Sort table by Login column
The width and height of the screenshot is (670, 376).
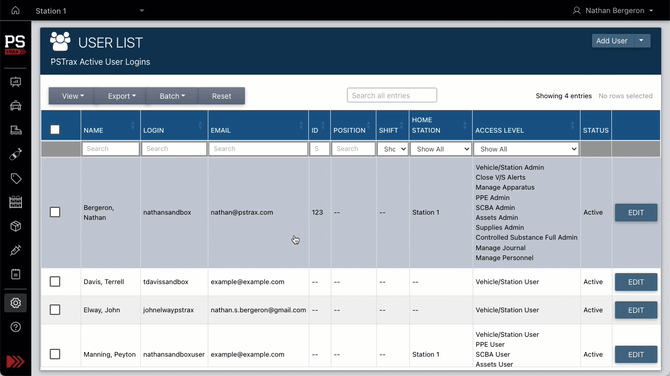tap(174, 126)
